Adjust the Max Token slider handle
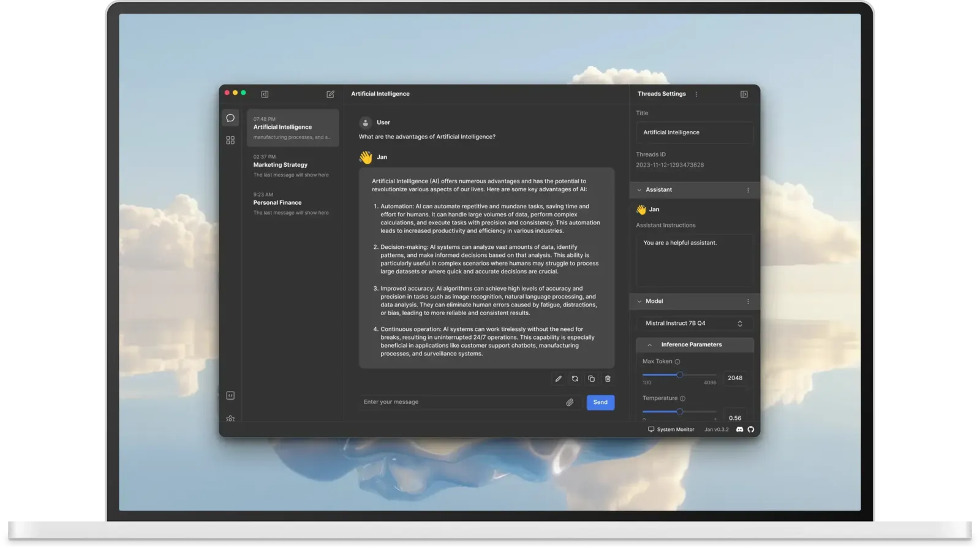This screenshot has width=980, height=548. [x=679, y=375]
